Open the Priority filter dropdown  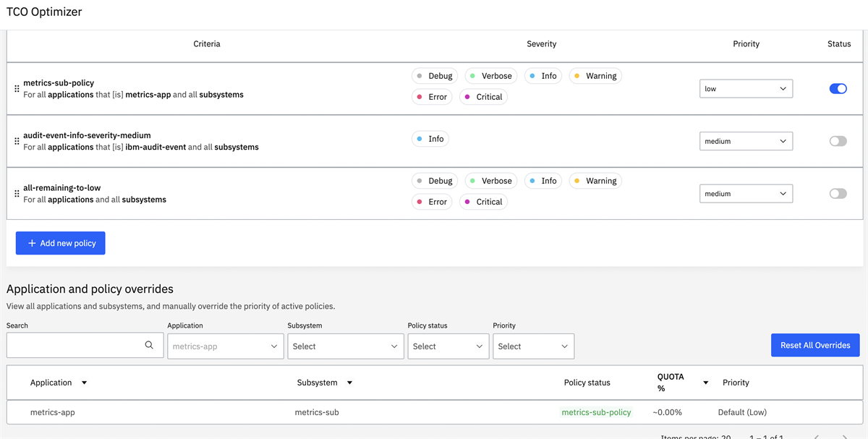[x=533, y=346]
